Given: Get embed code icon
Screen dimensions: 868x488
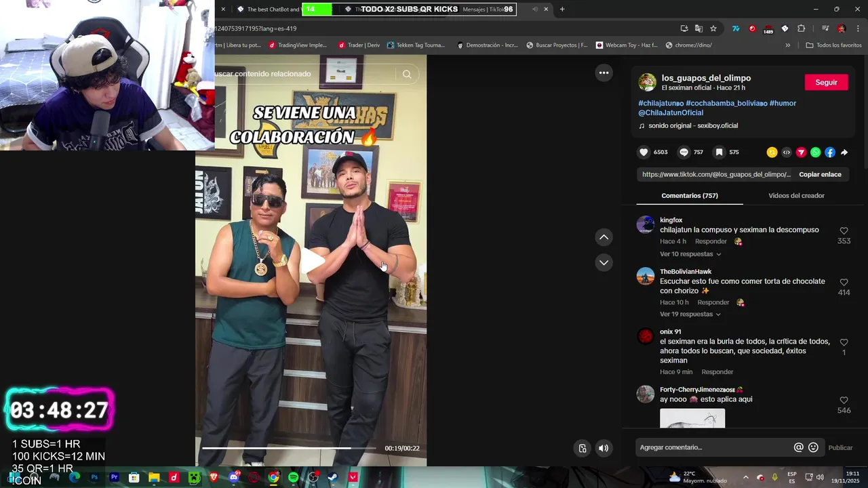Looking at the screenshot, I should point(787,152).
